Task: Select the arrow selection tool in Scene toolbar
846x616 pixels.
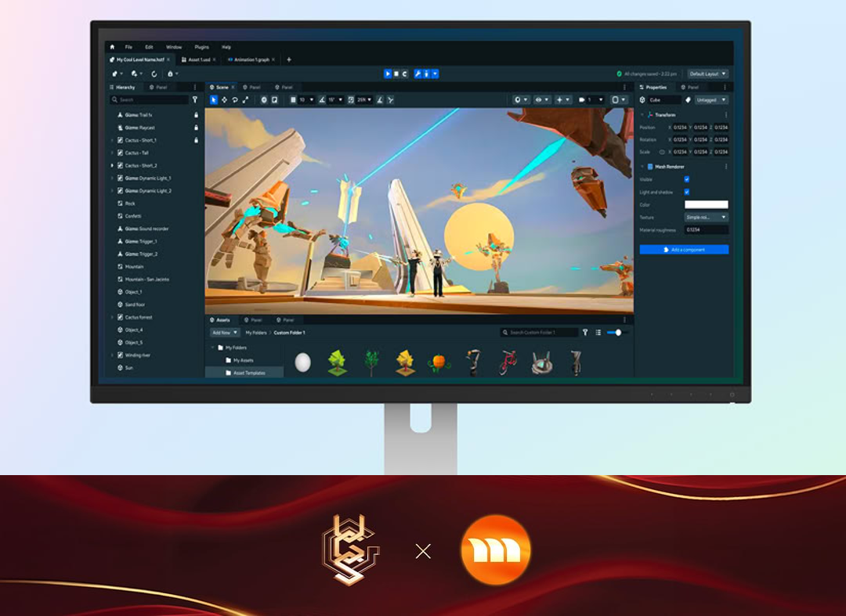Action: click(214, 99)
